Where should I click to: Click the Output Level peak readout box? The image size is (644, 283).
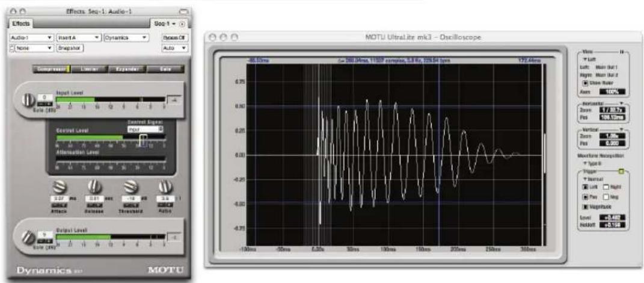(174, 237)
